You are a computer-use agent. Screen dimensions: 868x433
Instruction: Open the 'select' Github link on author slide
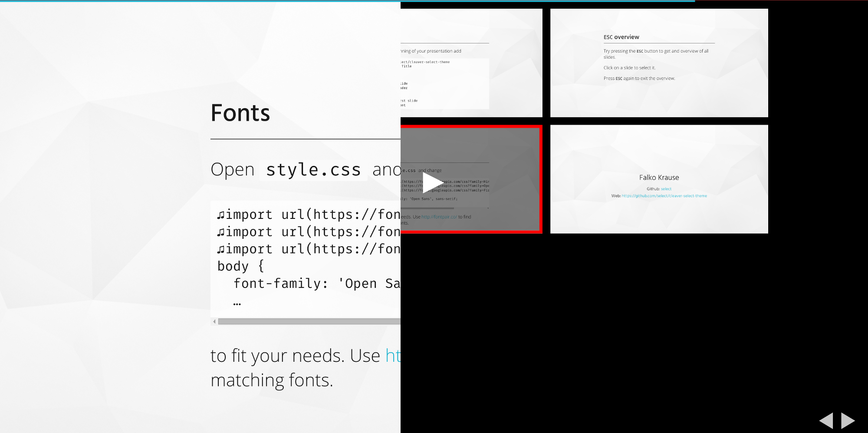pyautogui.click(x=666, y=189)
